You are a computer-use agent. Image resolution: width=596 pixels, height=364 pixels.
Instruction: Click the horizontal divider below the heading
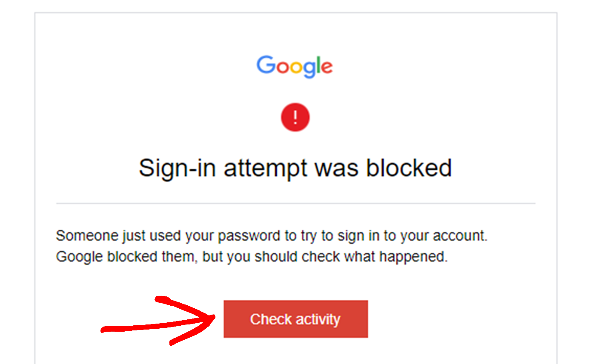[295, 203]
